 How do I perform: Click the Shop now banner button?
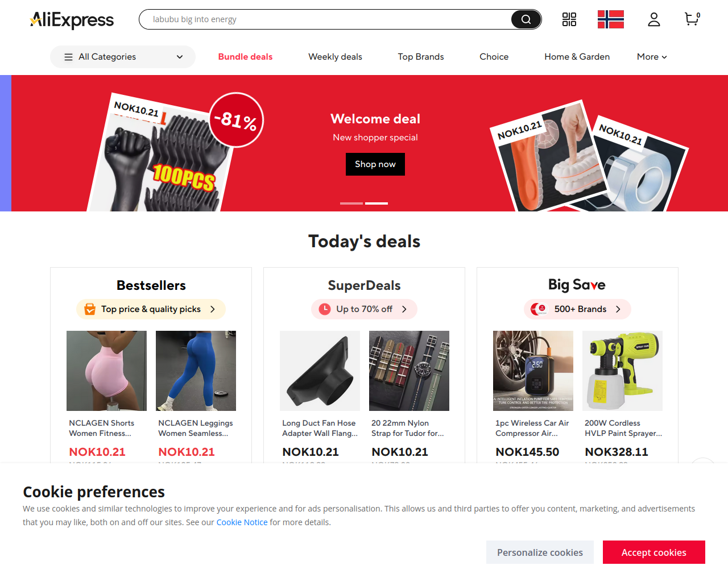375,164
